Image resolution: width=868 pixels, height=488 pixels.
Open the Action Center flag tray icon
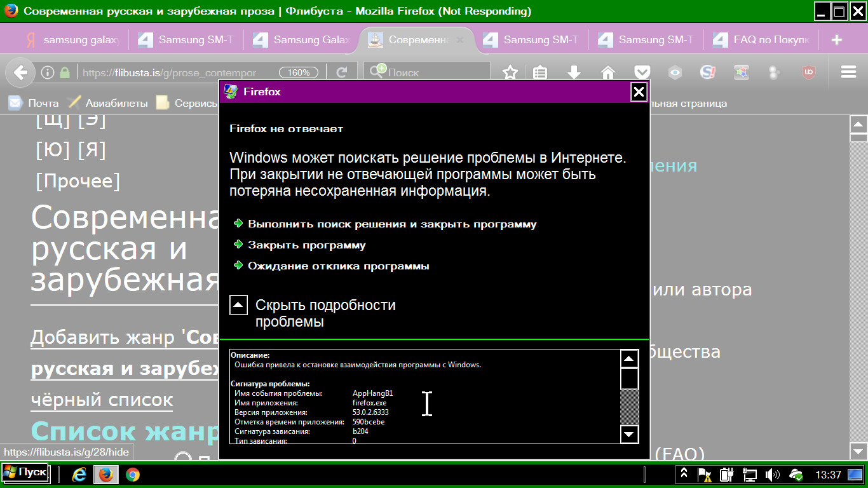point(705,474)
